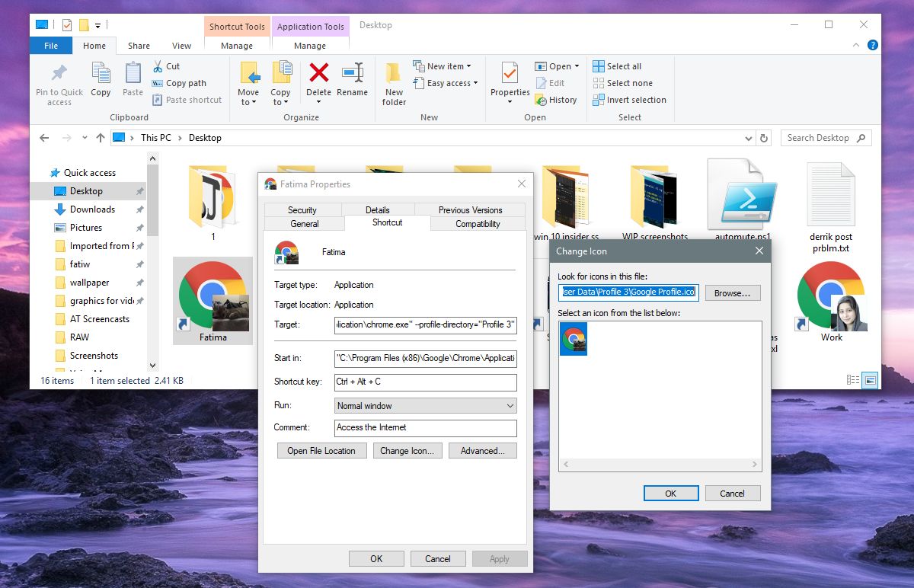Click the Browse button in Change Icon dialog
914x588 pixels.
(732, 292)
